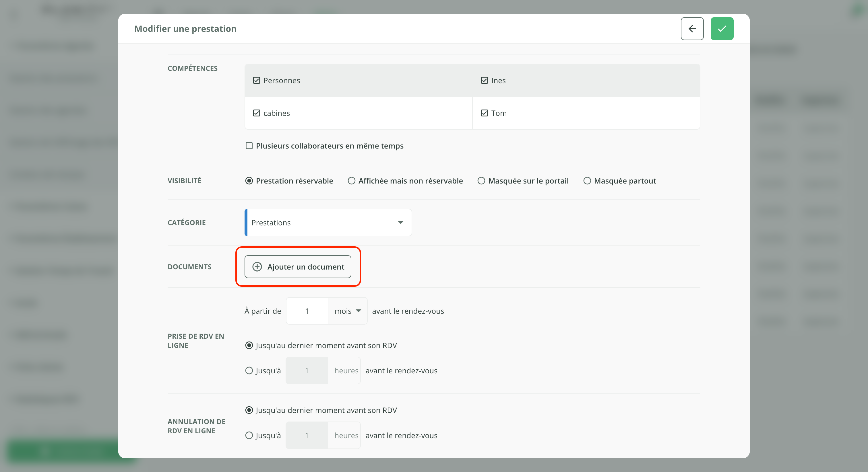Select booking Jusqu'au dernier moment option
The width and height of the screenshot is (868, 472).
tap(249, 346)
